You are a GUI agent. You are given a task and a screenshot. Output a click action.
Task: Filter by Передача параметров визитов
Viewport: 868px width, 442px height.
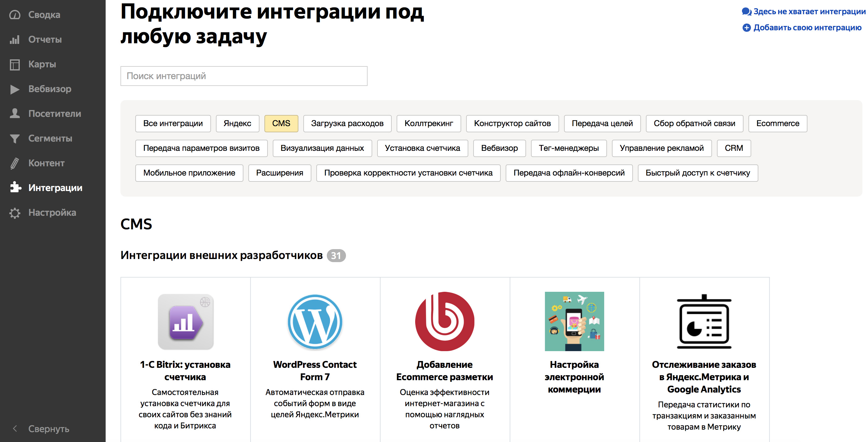point(201,148)
